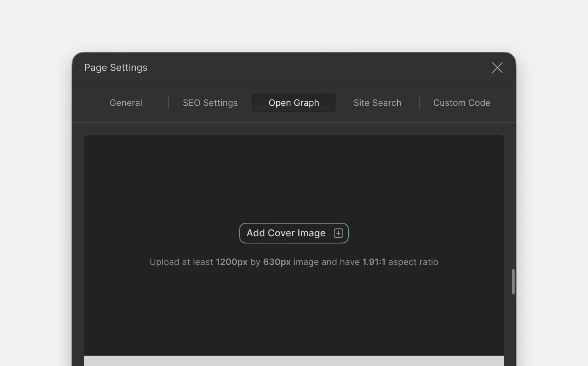Screen dimensions: 588x366
Task: Go to the Site Search tab
Action: (x=377, y=103)
